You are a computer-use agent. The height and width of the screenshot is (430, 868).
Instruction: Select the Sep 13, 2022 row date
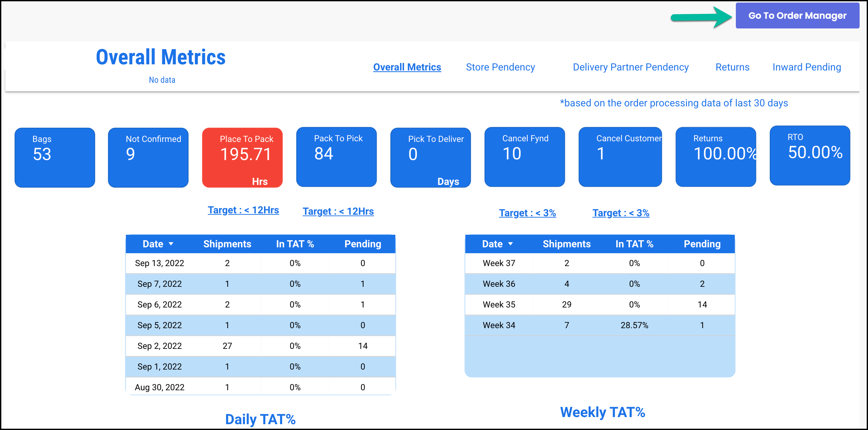159,263
